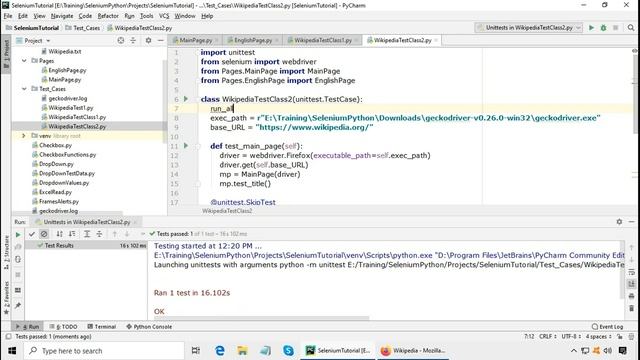Viewport: 640px width, 360px height.
Task: Collapse the Test_Cases folder
Action: (x=24, y=89)
